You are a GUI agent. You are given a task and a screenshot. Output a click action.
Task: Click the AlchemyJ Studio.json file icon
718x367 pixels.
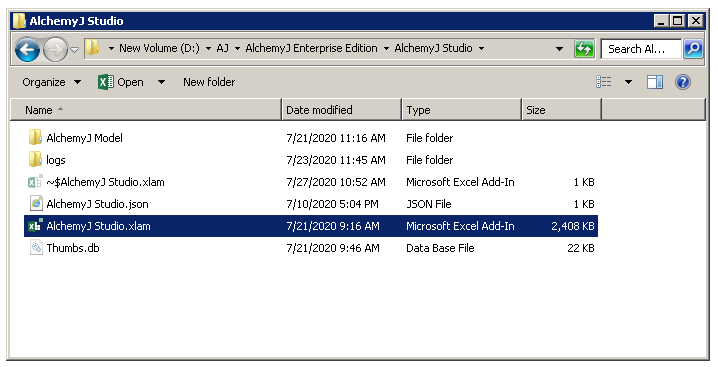[36, 203]
